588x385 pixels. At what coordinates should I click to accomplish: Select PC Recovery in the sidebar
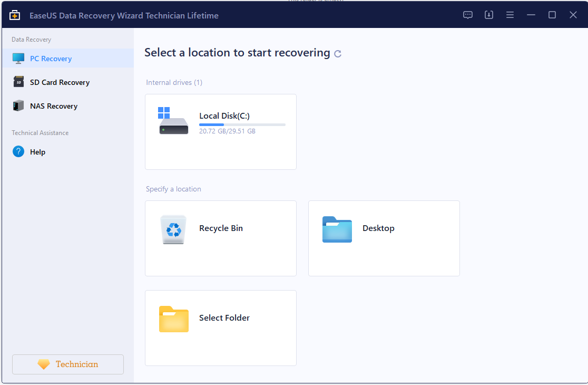point(68,59)
